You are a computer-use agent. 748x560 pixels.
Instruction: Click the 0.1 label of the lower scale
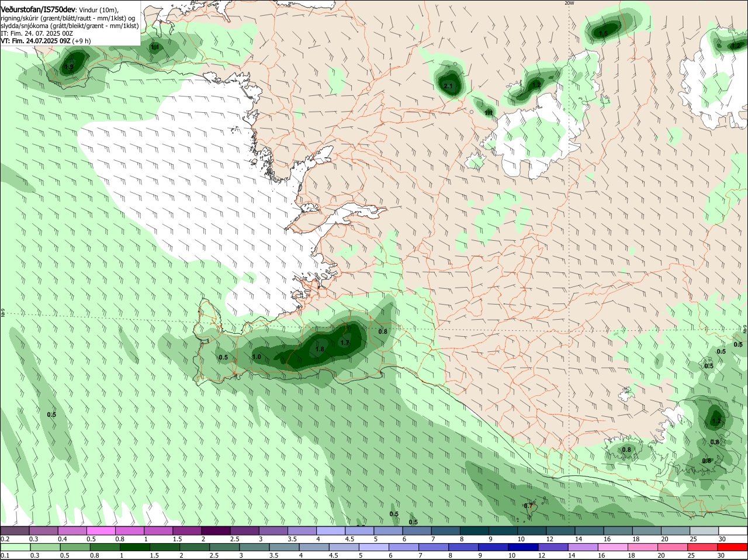[x=5, y=555]
